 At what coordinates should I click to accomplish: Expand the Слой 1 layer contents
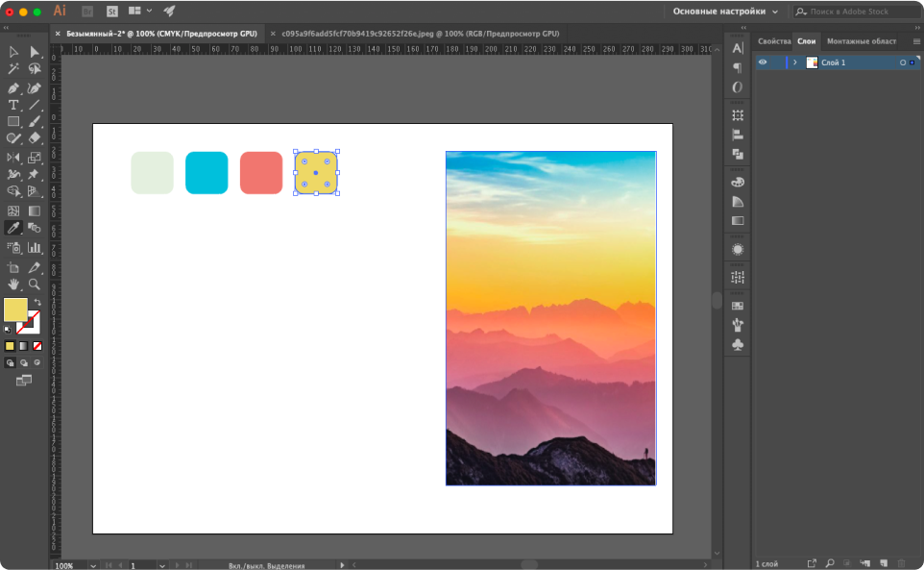coord(795,62)
